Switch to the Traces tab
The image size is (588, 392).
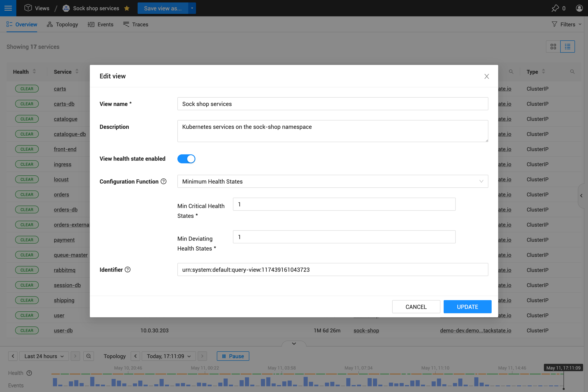coord(136,24)
